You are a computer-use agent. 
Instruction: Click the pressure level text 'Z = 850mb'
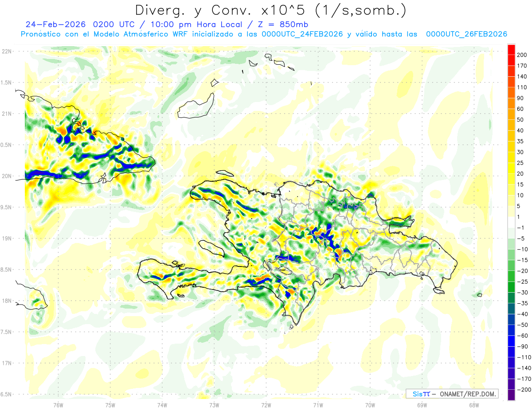pos(282,24)
